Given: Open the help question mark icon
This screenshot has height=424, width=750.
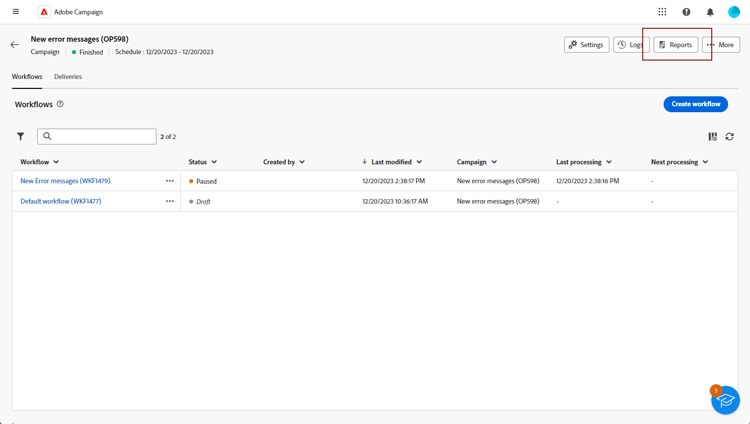Looking at the screenshot, I should click(x=686, y=12).
